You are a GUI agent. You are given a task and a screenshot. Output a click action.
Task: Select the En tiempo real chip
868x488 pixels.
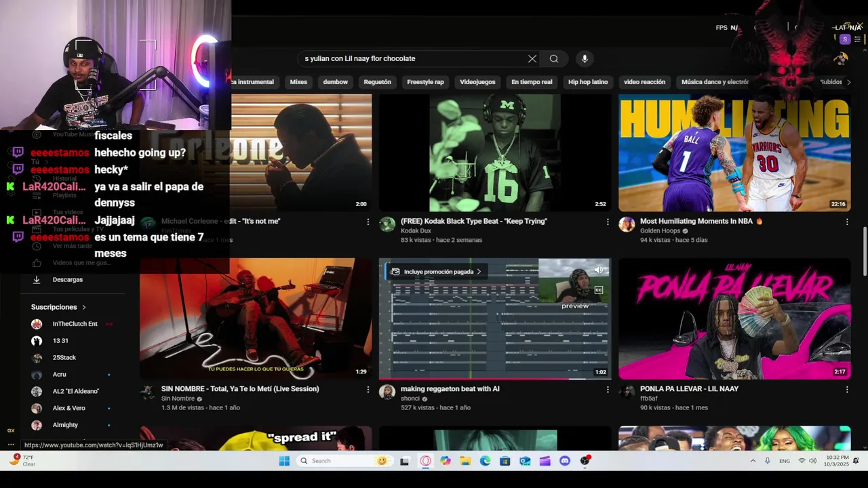(x=532, y=82)
